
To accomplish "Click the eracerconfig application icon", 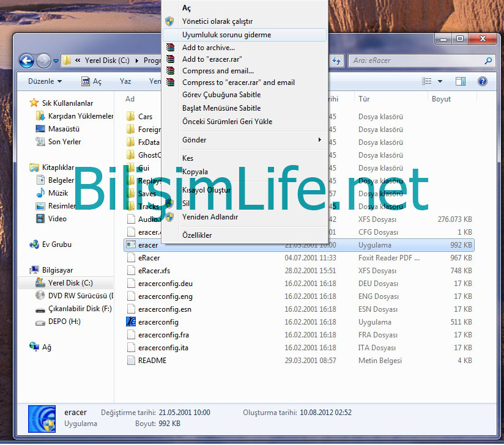I will pyautogui.click(x=131, y=322).
